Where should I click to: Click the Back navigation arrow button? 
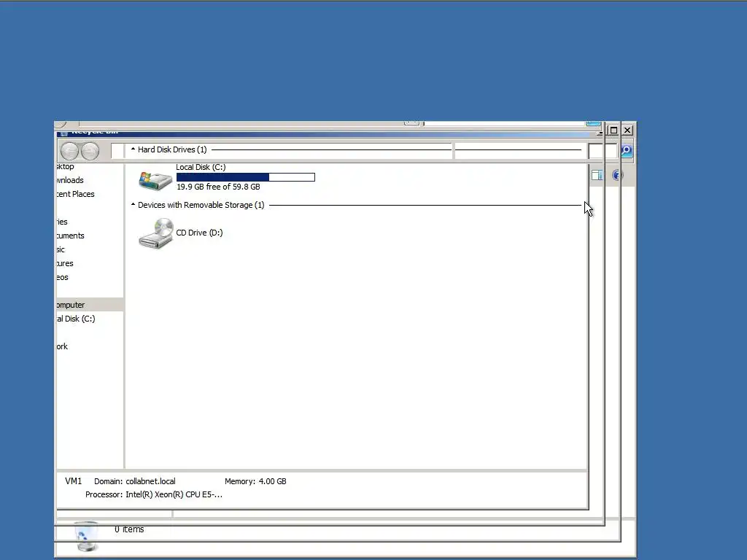click(x=69, y=152)
